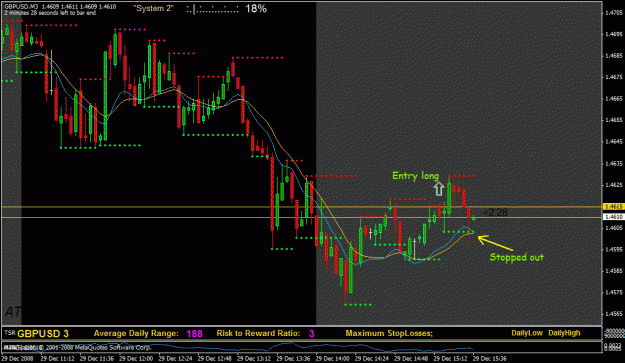Click the magenta 188 range value
Screen dimensions: 625x363
click(195, 334)
